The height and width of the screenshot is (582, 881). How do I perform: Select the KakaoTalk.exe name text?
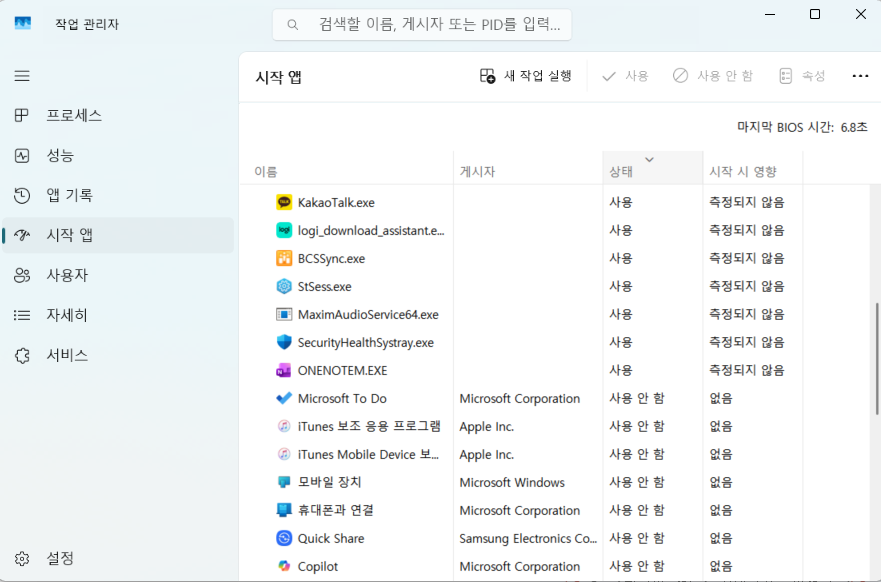click(x=336, y=203)
